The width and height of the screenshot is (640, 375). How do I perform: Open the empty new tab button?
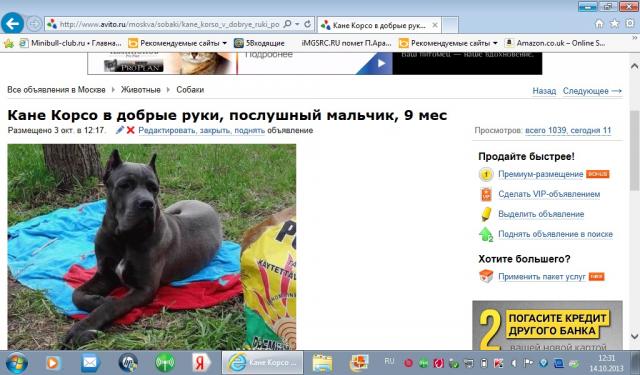tap(450, 25)
